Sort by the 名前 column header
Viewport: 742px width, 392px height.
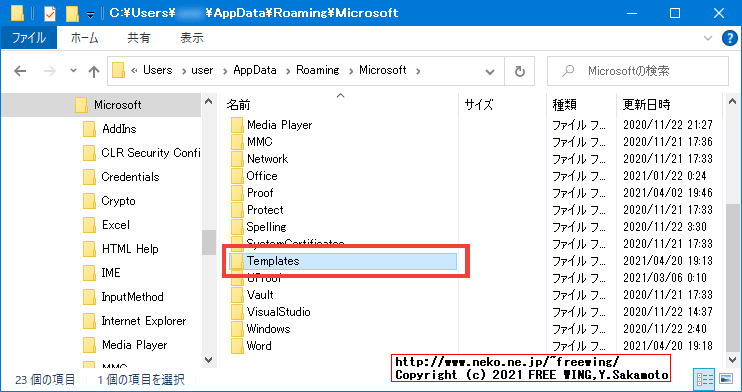point(238,105)
